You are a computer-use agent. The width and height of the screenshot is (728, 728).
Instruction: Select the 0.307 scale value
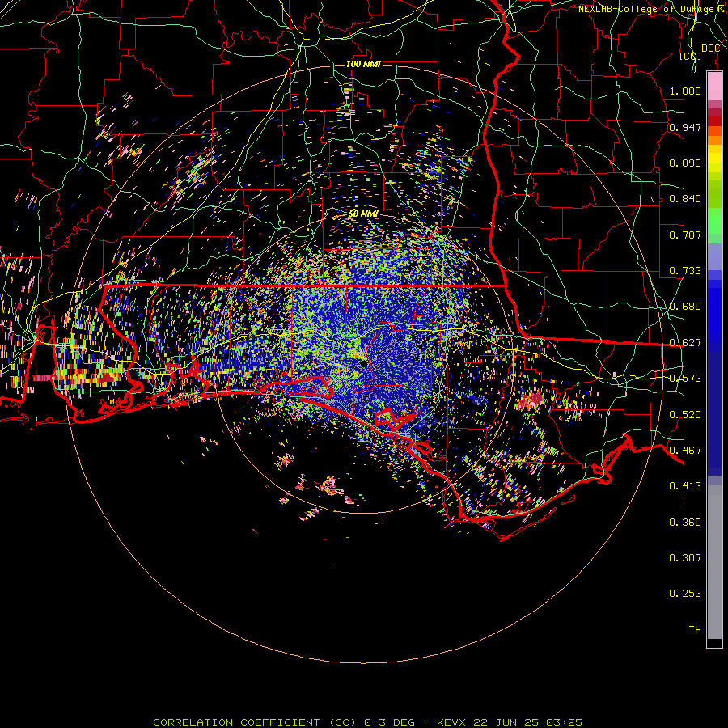[685, 558]
